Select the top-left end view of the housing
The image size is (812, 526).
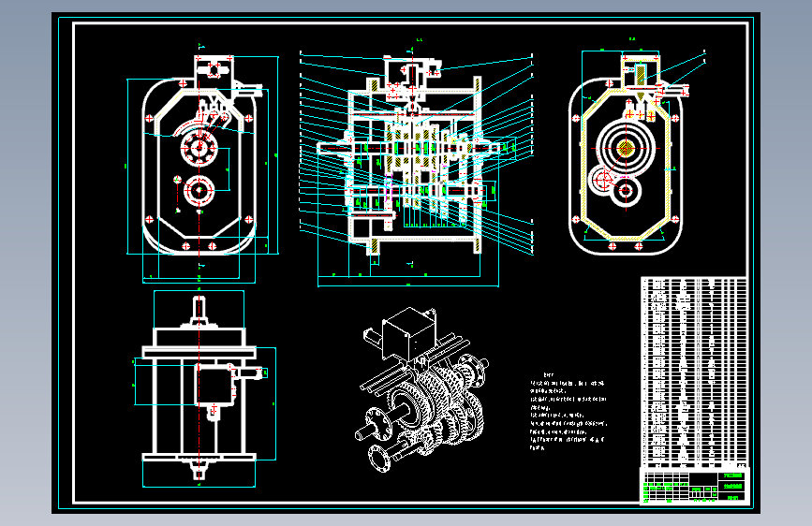[202, 164]
